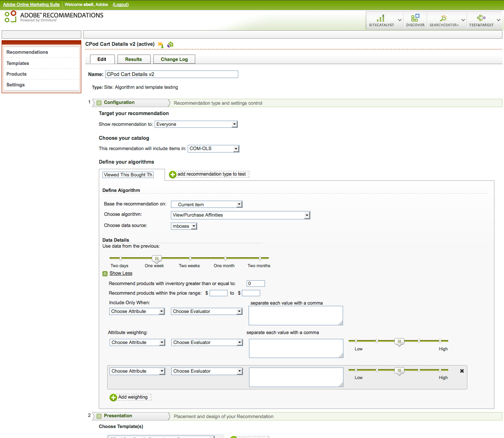The width and height of the screenshot is (504, 438).
Task: Click the minimum price input field
Action: pos(218,293)
